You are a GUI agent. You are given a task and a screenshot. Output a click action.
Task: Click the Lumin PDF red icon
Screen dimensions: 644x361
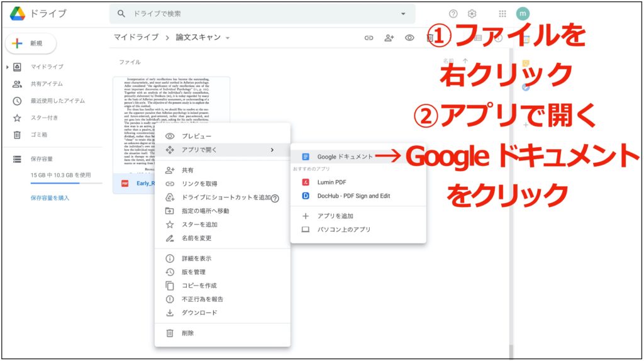[306, 182]
